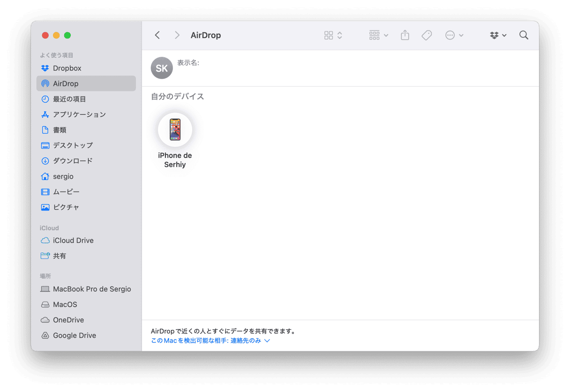Screen dimensions: 570x392
Task: Open 最近の項目 in the sidebar
Action: (x=86, y=99)
